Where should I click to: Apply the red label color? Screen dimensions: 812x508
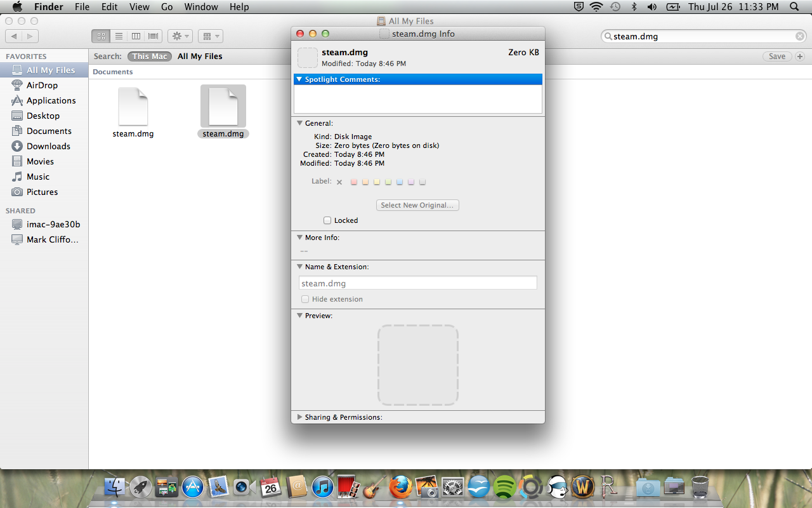(x=354, y=182)
